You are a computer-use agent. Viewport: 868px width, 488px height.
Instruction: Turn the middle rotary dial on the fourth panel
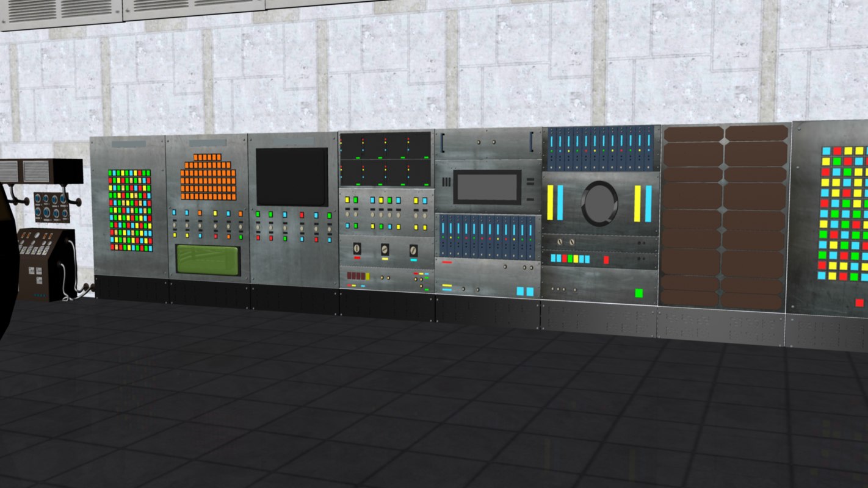[x=385, y=249]
